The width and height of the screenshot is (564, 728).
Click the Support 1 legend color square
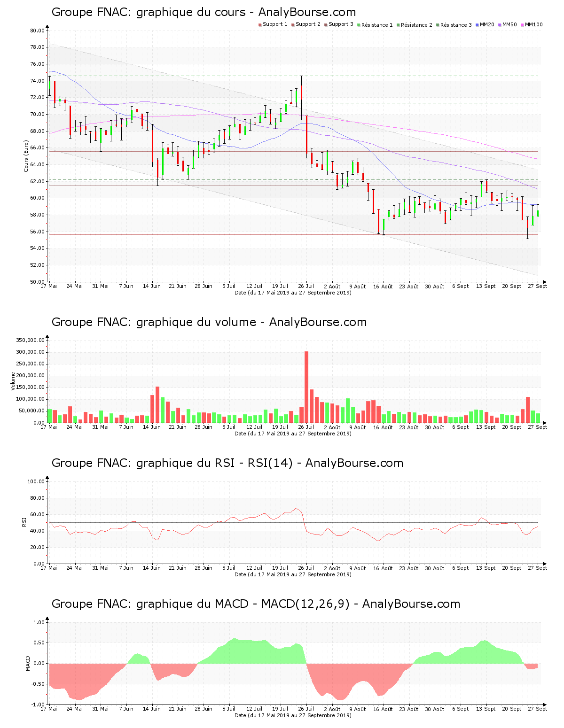260,25
